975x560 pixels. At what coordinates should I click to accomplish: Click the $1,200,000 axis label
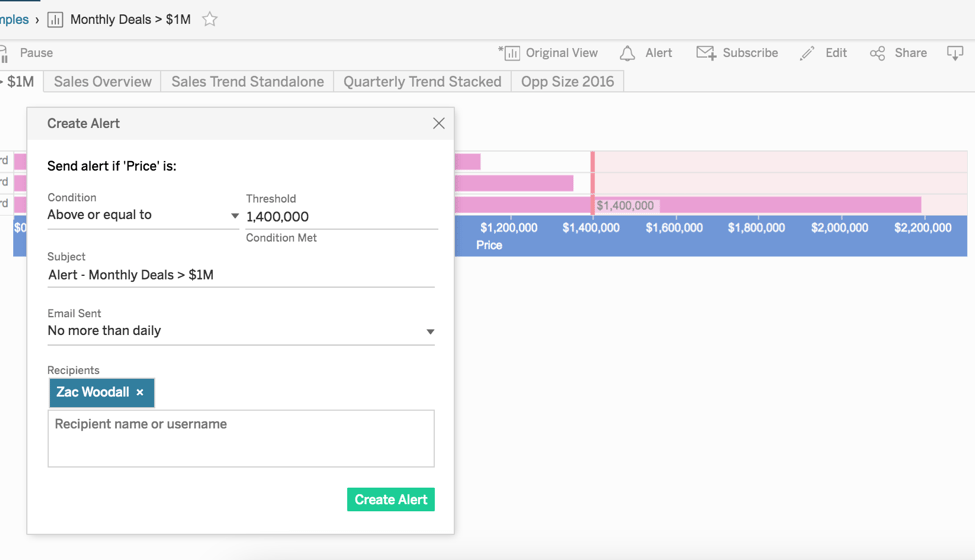click(509, 227)
